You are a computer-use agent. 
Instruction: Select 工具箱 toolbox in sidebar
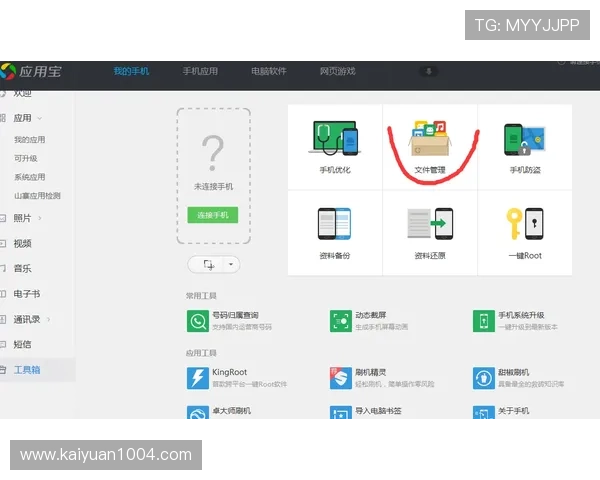tap(28, 370)
